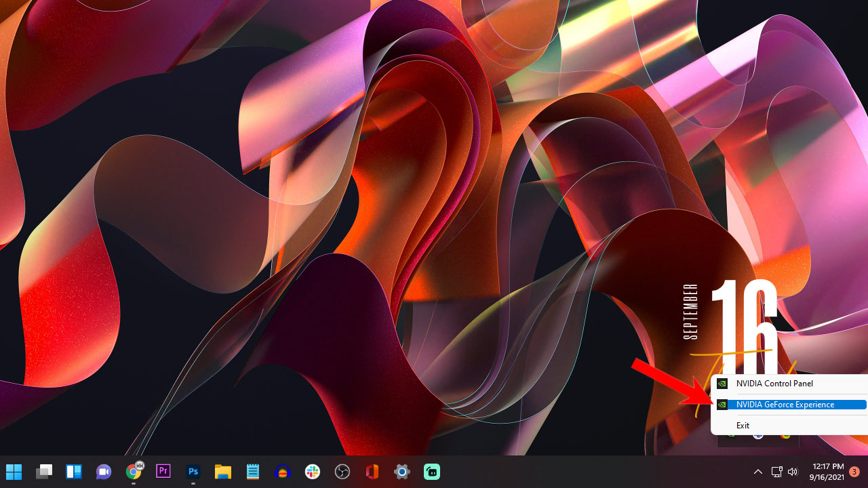Open the Microsoft Office app

click(372, 472)
